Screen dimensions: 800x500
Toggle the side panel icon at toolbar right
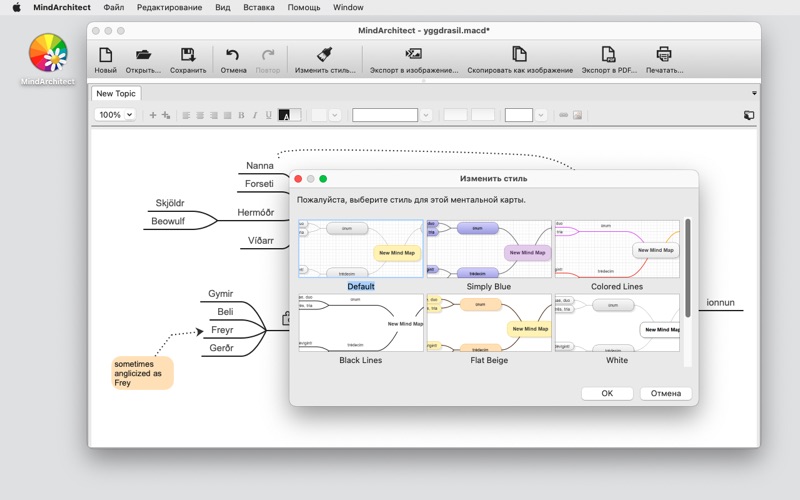748,115
